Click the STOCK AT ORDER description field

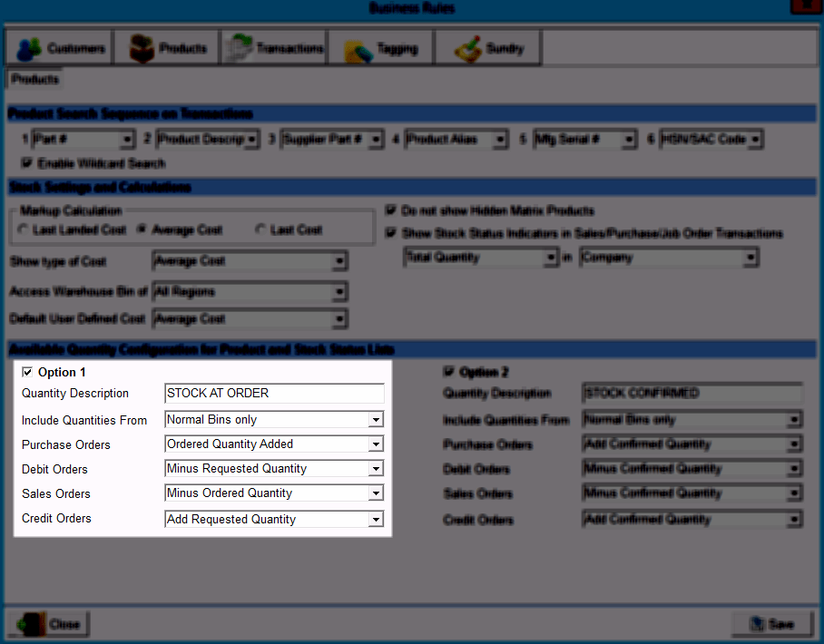(x=274, y=394)
